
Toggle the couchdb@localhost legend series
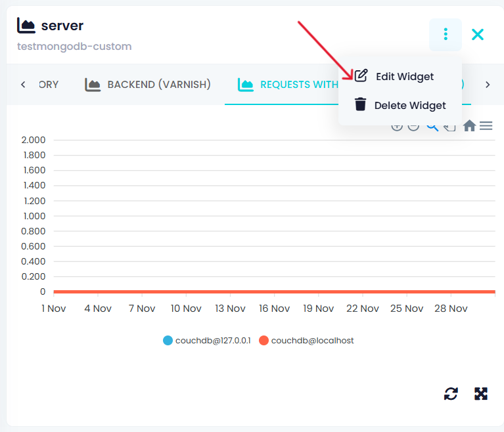pos(312,341)
